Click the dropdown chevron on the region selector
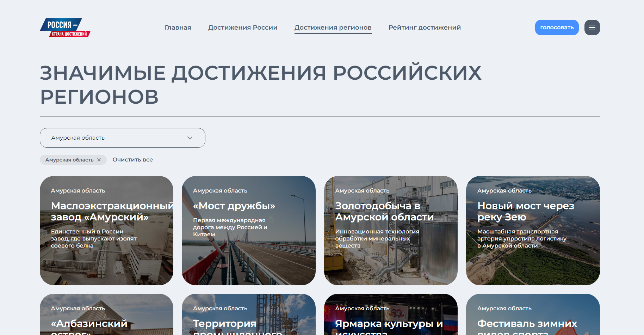The height and width of the screenshot is (335, 644). click(x=190, y=138)
